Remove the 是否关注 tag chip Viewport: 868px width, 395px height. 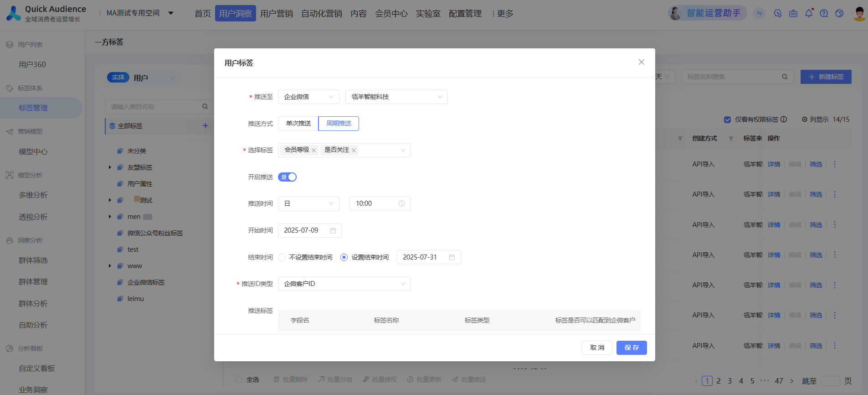[x=354, y=151]
